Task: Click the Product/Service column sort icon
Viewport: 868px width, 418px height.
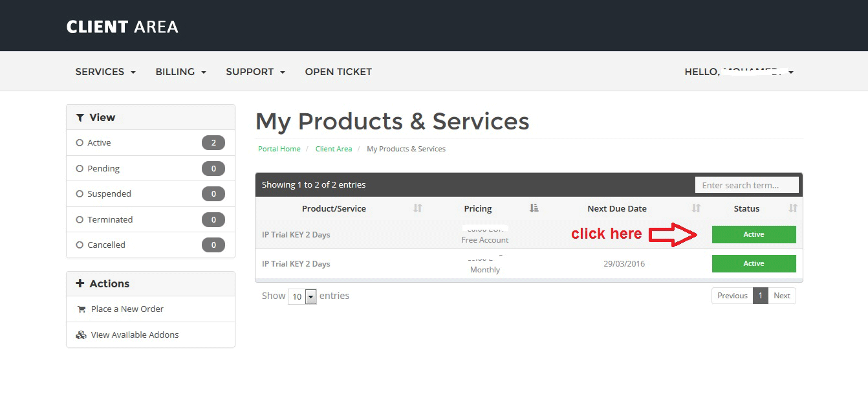Action: tap(418, 208)
